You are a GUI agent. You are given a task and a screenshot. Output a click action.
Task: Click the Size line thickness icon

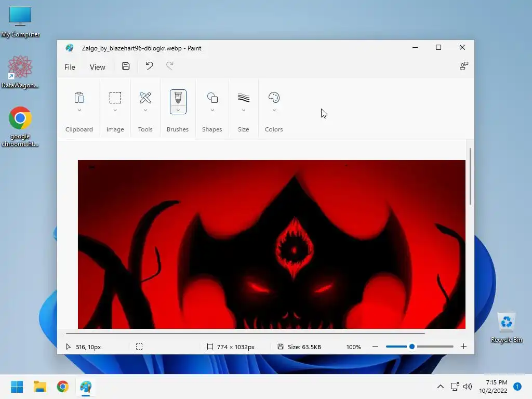[244, 98]
